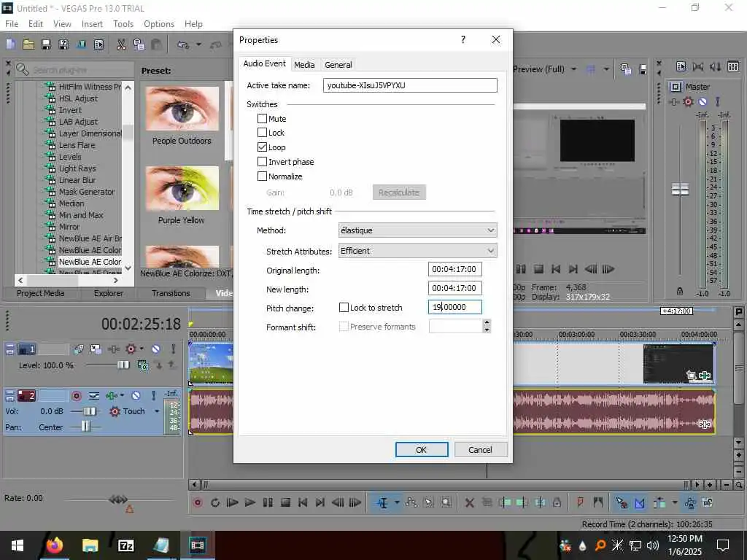The height and width of the screenshot is (560, 747).
Task: Select the Normal Edit tool icon
Action: pyautogui.click(x=382, y=502)
